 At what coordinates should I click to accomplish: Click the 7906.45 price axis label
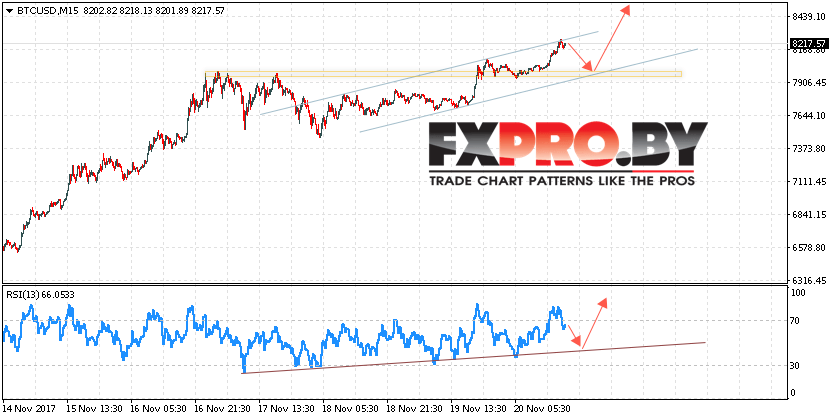coord(809,83)
